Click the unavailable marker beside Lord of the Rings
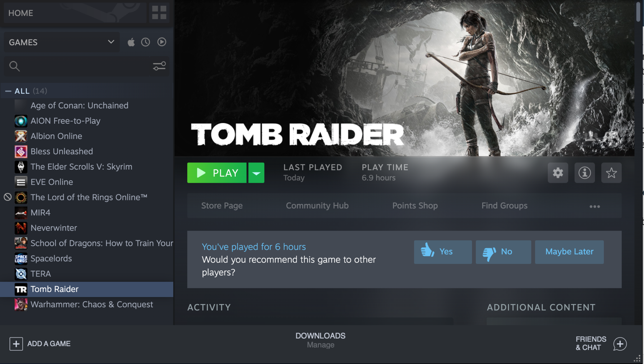644x364 pixels. pyautogui.click(x=7, y=197)
